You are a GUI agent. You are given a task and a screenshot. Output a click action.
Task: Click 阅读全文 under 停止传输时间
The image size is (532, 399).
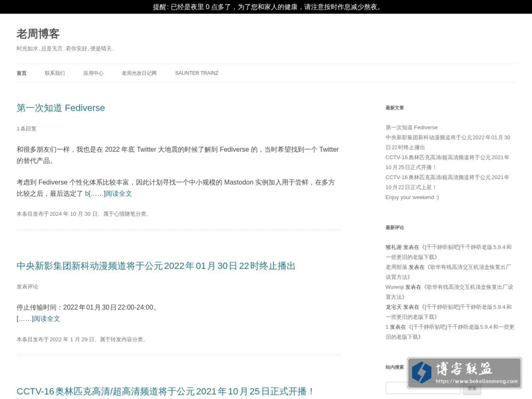click(x=47, y=318)
